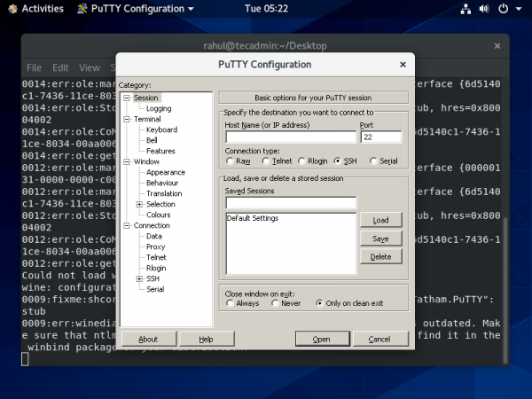Choose Always for close window on exit

[231, 303]
